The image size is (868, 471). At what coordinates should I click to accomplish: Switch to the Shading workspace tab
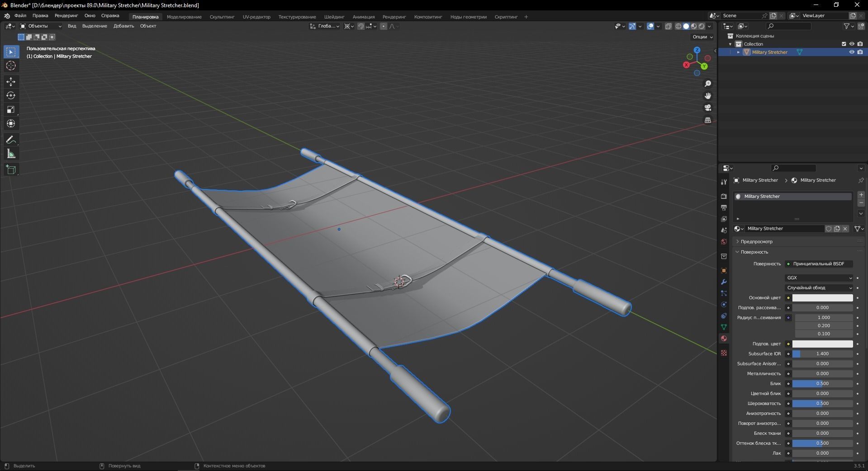click(x=334, y=17)
